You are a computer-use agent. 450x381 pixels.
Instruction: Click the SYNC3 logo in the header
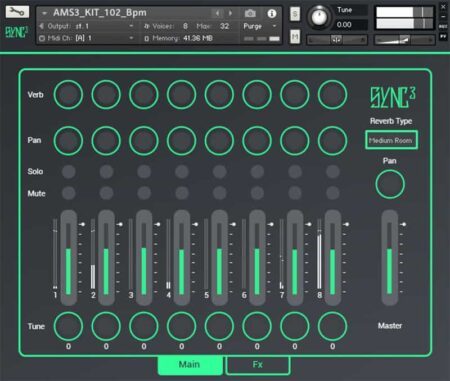click(x=16, y=33)
